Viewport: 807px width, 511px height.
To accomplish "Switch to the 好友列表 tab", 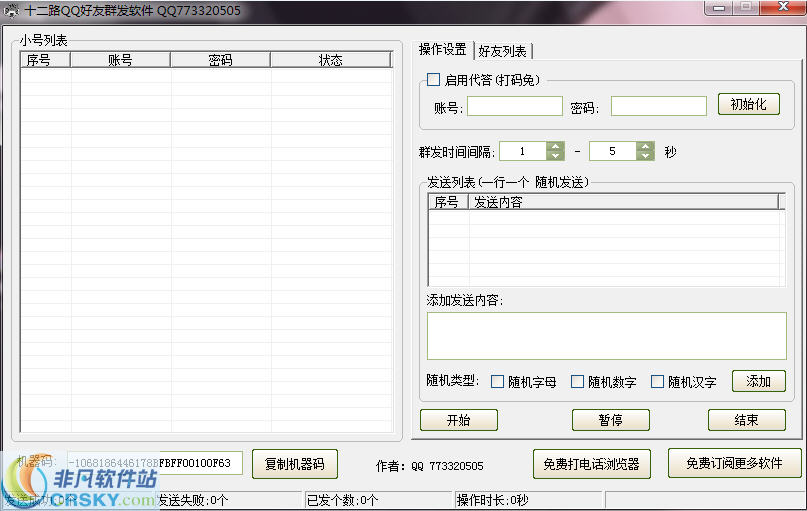I will 502,51.
